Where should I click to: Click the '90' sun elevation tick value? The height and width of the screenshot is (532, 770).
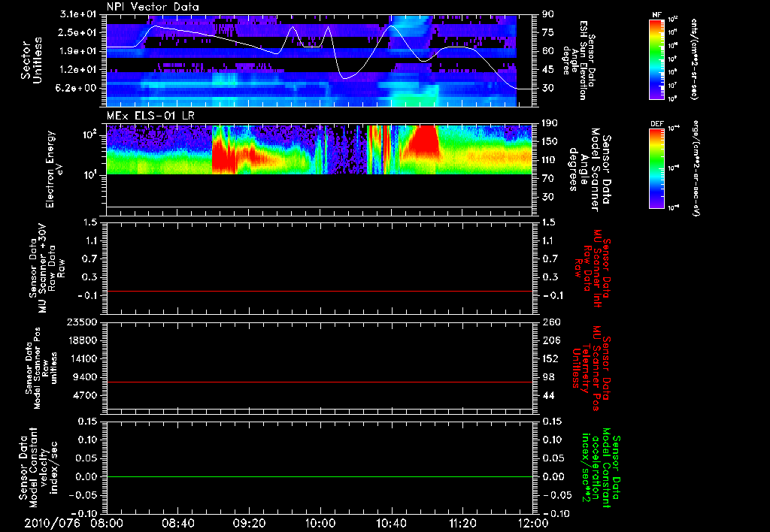point(548,14)
